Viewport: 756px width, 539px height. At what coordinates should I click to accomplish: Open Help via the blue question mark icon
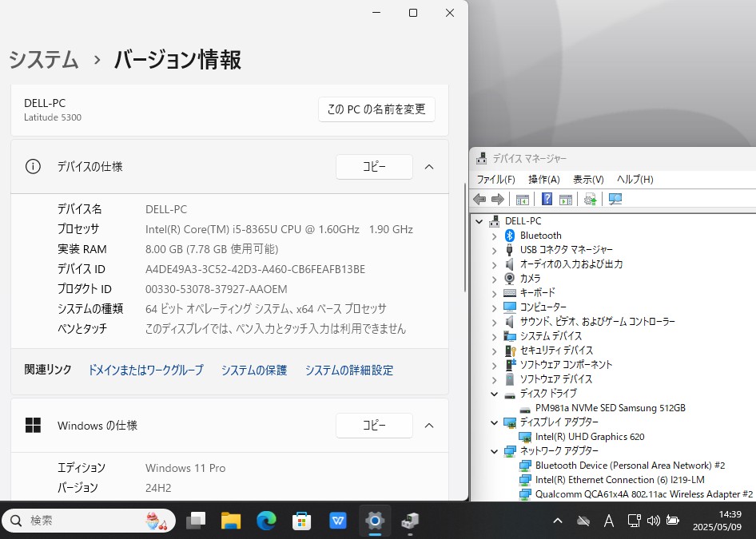[547, 199]
